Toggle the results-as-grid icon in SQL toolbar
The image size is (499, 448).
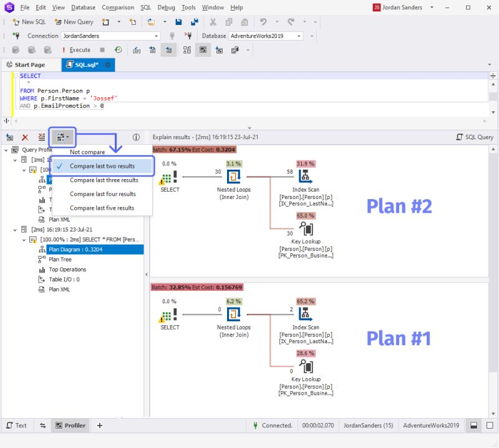coord(168,50)
